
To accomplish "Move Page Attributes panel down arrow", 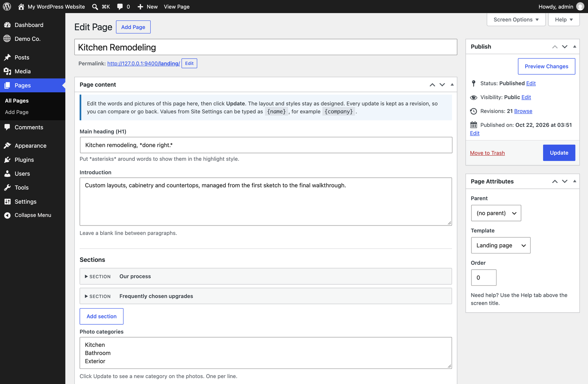I will click(x=565, y=181).
